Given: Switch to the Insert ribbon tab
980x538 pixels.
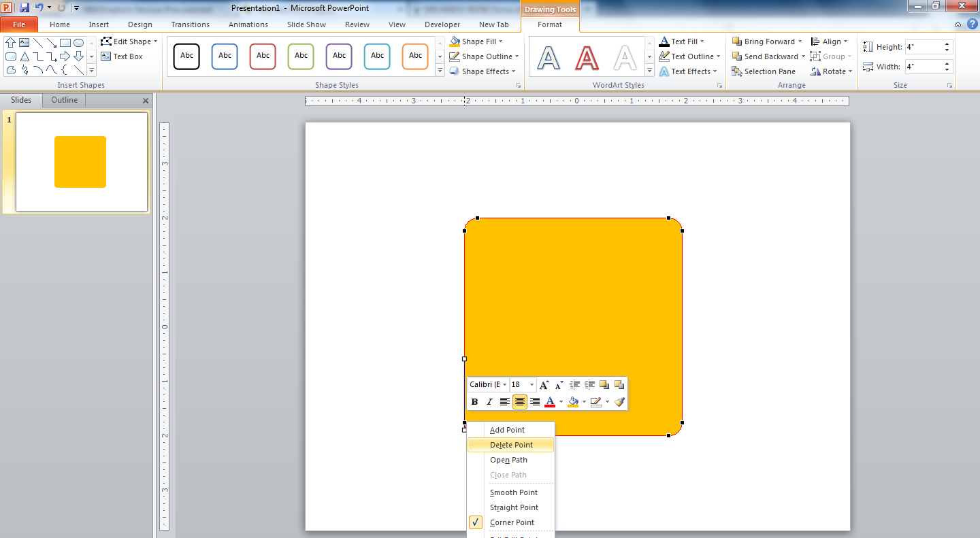Looking at the screenshot, I should click(99, 24).
